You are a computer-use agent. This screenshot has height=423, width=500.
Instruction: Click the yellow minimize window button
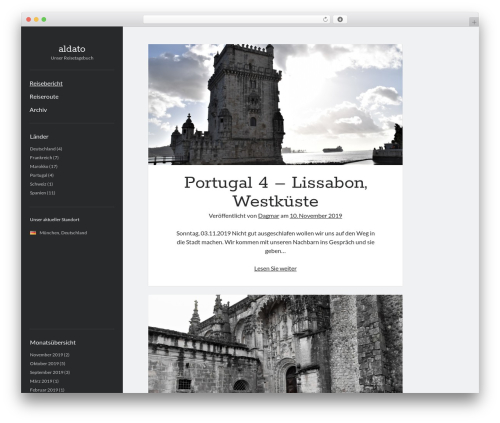coord(36,20)
